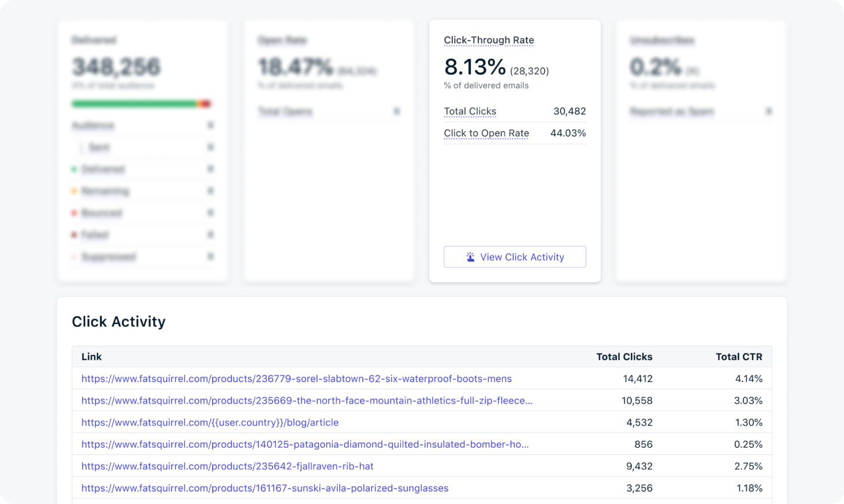
Task: Click the Click Activity section title
Action: pyautogui.click(x=118, y=322)
